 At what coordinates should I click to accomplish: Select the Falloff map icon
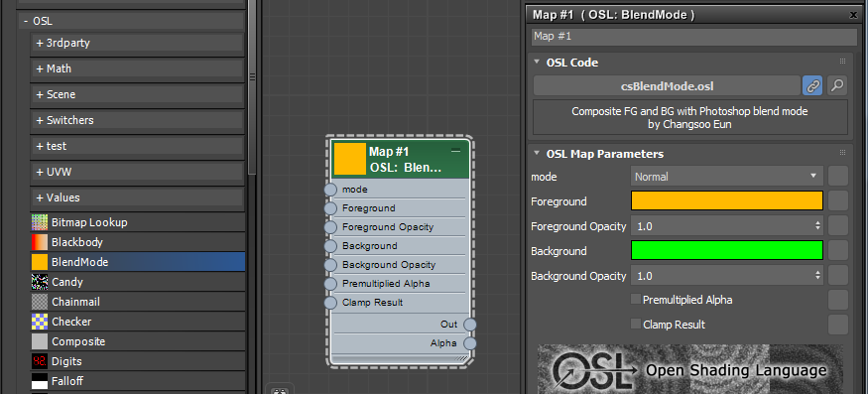[x=40, y=381]
